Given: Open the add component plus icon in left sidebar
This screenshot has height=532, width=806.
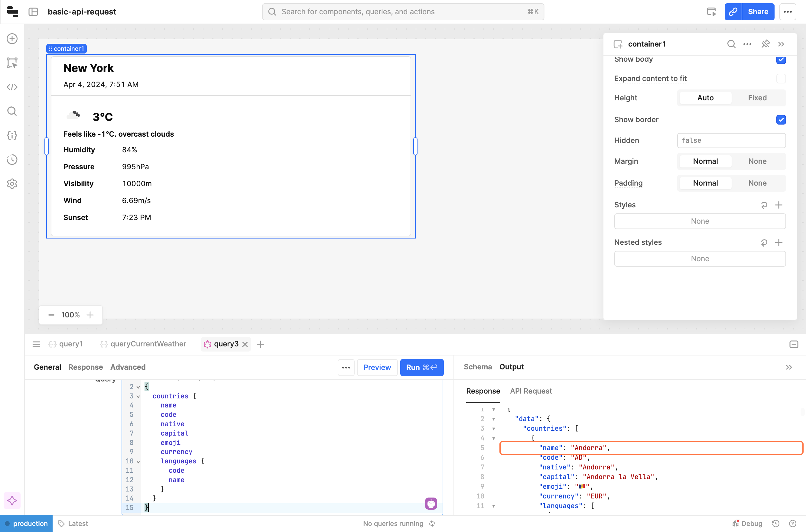Looking at the screenshot, I should coord(12,39).
